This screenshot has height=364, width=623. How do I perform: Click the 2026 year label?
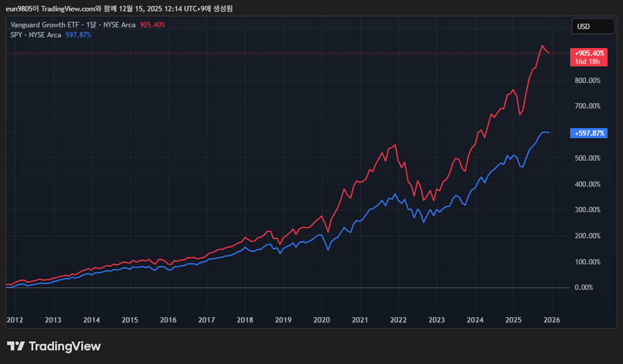[552, 320]
